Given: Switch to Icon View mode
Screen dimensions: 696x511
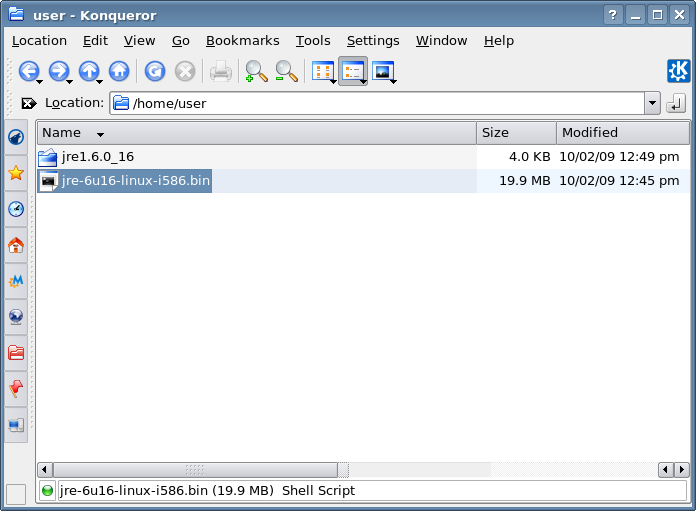Looking at the screenshot, I should pyautogui.click(x=323, y=71).
